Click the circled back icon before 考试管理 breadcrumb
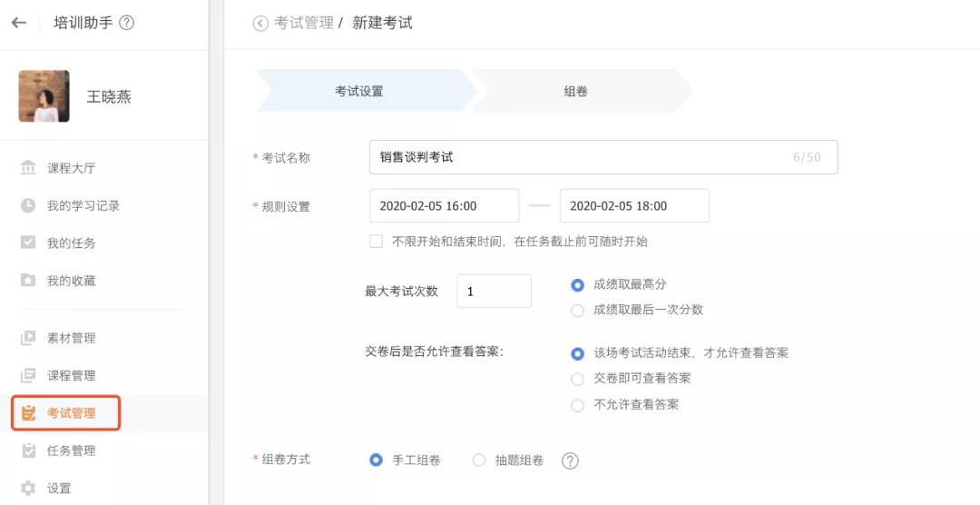This screenshot has height=505, width=980. point(260,24)
